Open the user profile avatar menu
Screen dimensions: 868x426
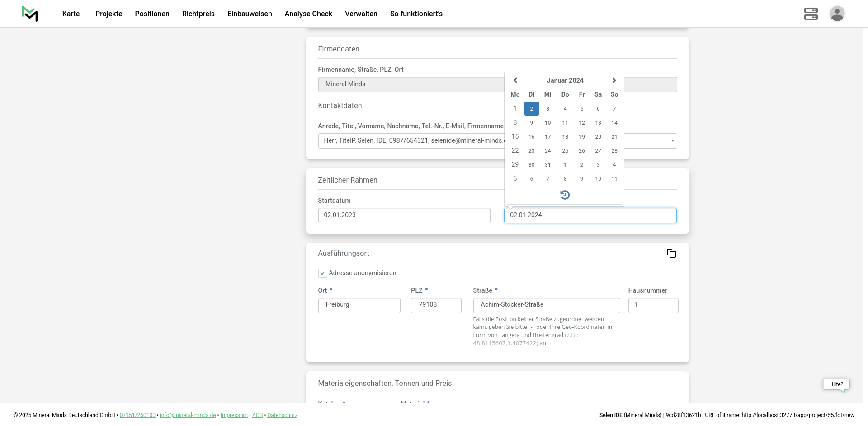(837, 14)
